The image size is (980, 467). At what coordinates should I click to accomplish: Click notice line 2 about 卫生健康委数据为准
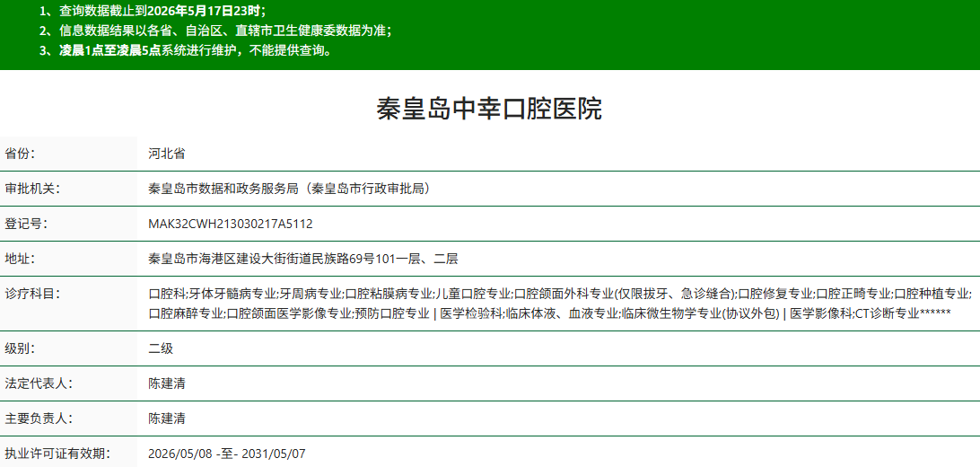pos(215,31)
